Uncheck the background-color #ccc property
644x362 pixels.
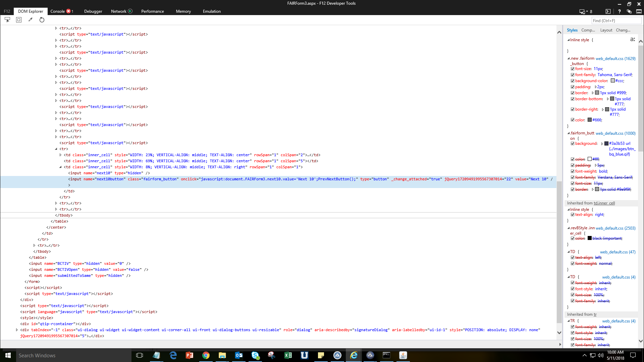click(573, 81)
